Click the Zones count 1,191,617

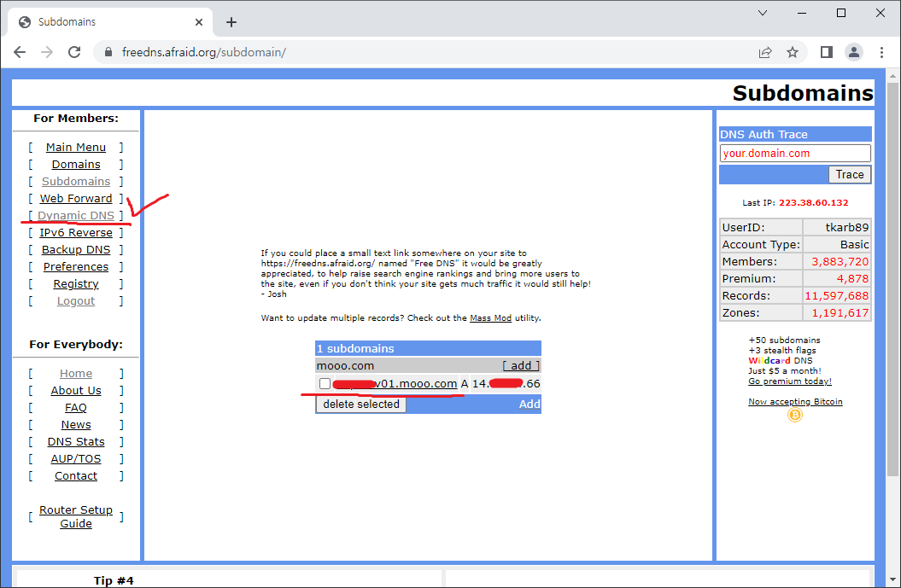click(840, 313)
